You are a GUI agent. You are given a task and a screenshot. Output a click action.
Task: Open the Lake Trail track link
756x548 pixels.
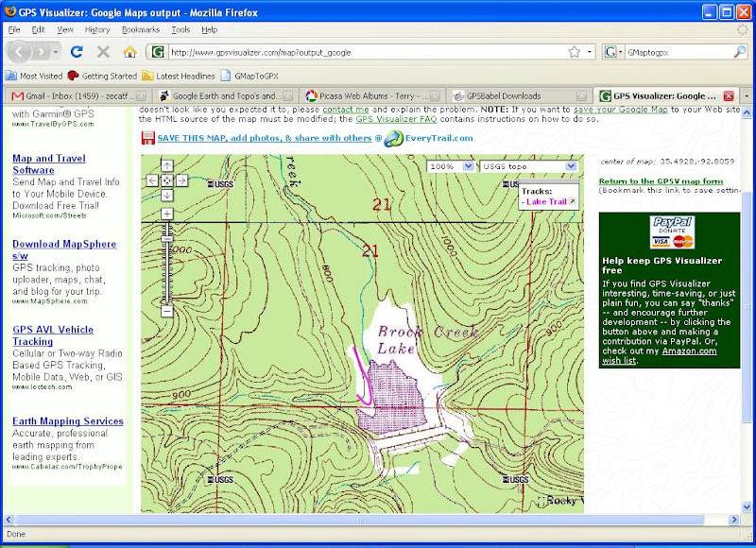tap(547, 201)
